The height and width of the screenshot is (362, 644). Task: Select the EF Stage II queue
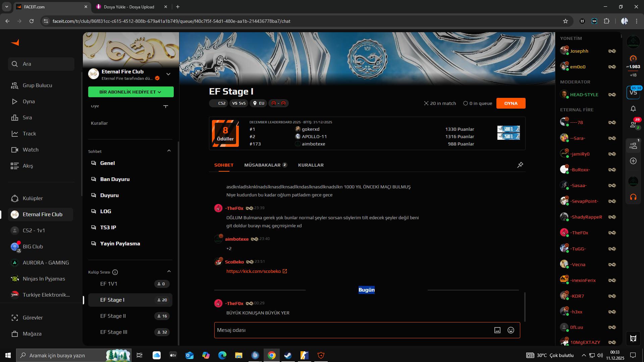pyautogui.click(x=130, y=316)
